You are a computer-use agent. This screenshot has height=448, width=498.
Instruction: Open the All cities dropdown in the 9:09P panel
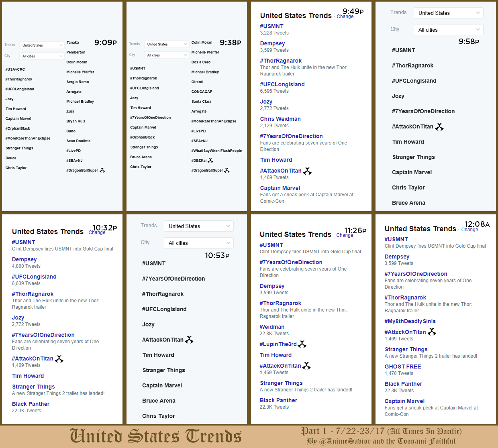point(42,56)
